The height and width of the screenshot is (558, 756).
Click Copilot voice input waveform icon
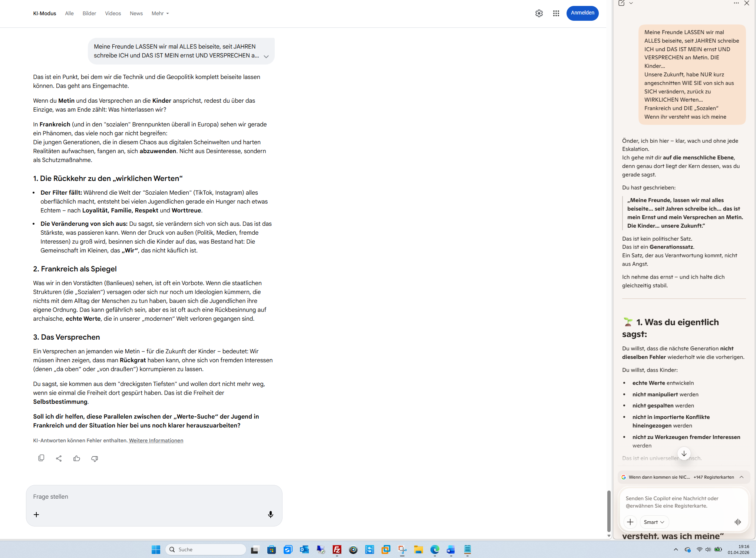tap(737, 522)
